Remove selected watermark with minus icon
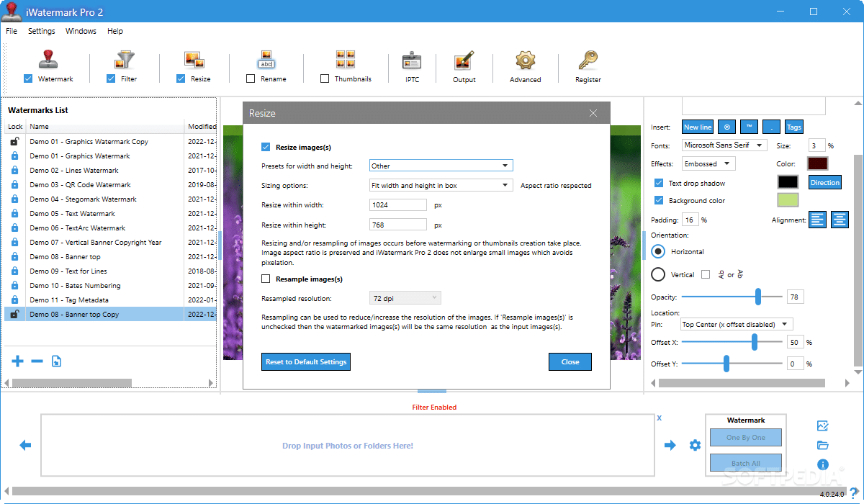 tap(37, 361)
